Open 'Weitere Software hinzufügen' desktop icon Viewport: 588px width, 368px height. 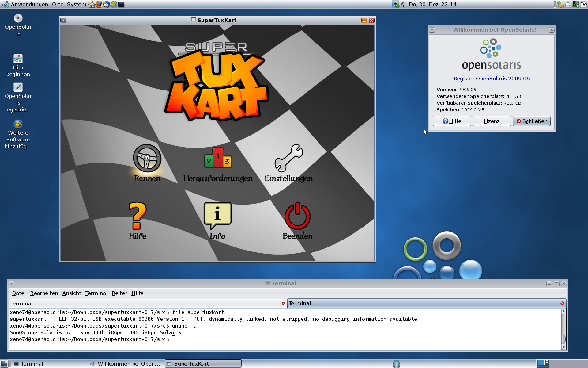(18, 134)
